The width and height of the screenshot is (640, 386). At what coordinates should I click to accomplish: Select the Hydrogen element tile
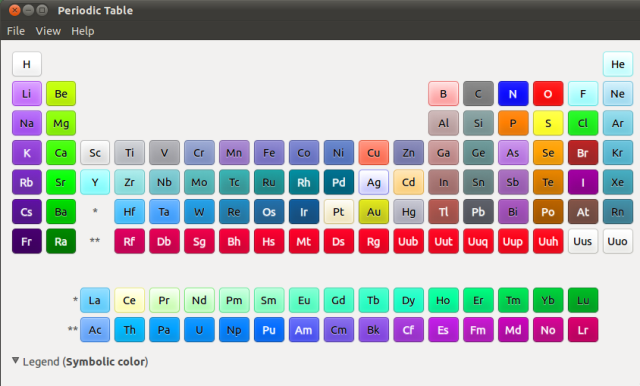point(27,64)
